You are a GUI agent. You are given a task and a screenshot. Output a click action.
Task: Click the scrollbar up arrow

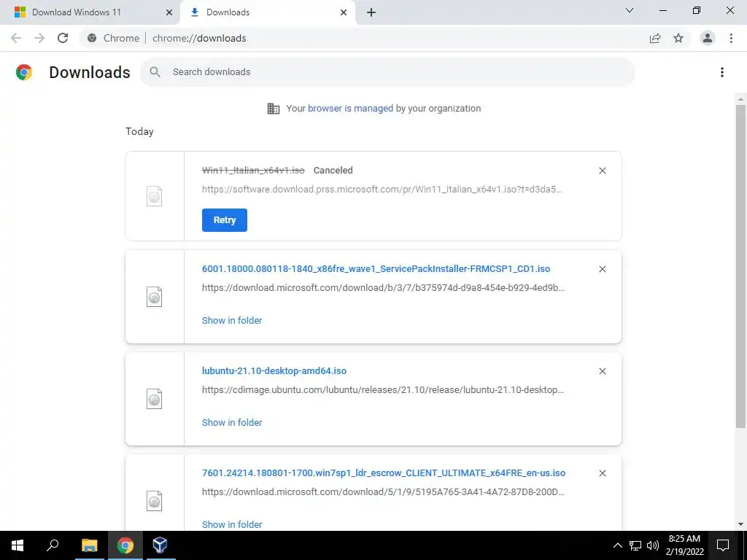(x=740, y=99)
